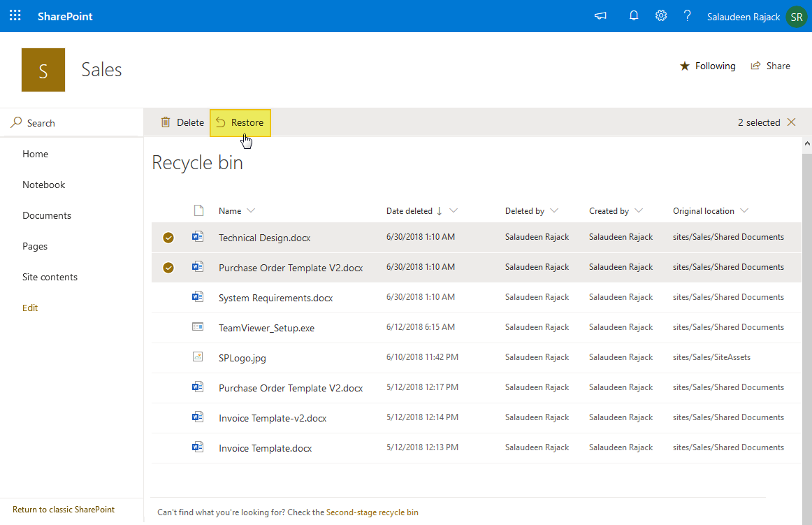
Task: Select the System Requirements.docx row checkmark
Action: click(x=168, y=296)
